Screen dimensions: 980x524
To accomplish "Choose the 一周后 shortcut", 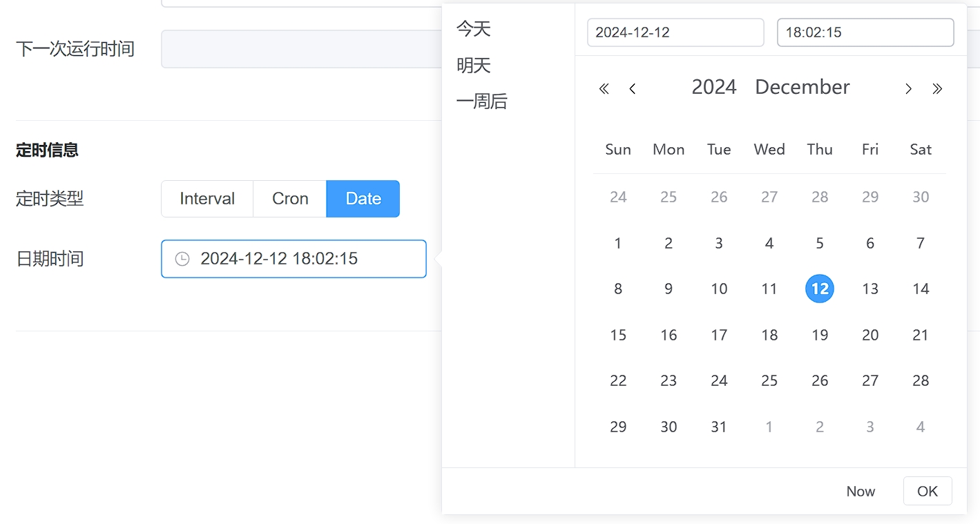I will tap(482, 102).
